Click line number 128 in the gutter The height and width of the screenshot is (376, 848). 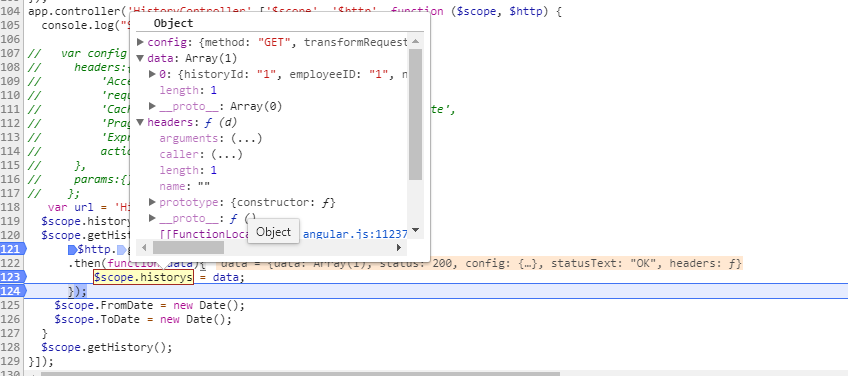11,347
